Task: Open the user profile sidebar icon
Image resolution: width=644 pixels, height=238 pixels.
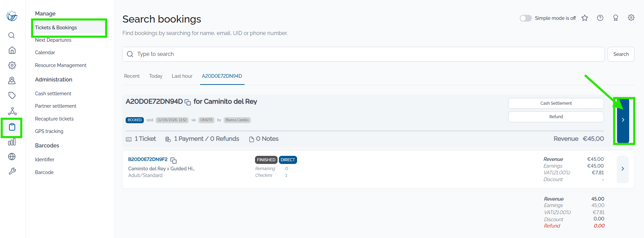Action: [12, 80]
